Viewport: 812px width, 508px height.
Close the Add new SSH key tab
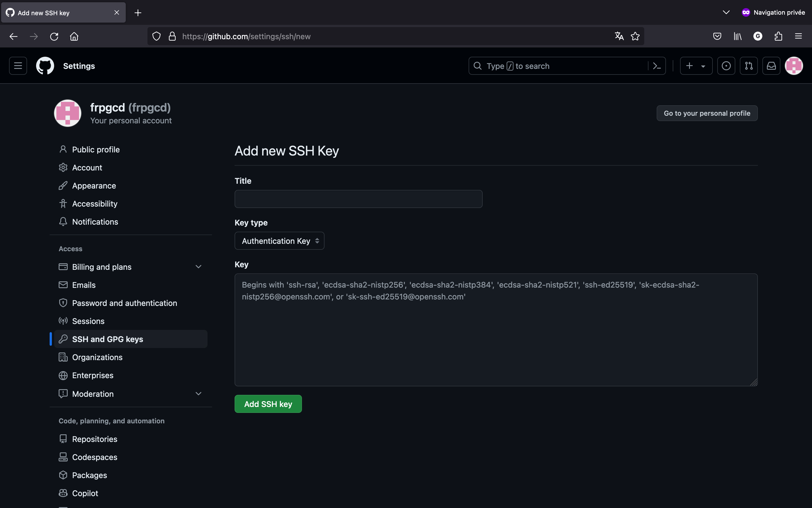pyautogui.click(x=116, y=12)
